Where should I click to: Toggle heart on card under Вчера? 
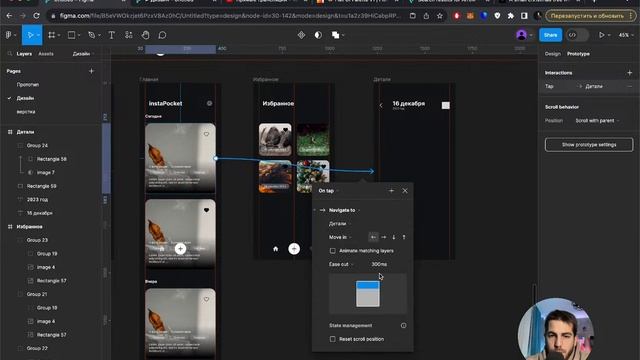(x=207, y=299)
